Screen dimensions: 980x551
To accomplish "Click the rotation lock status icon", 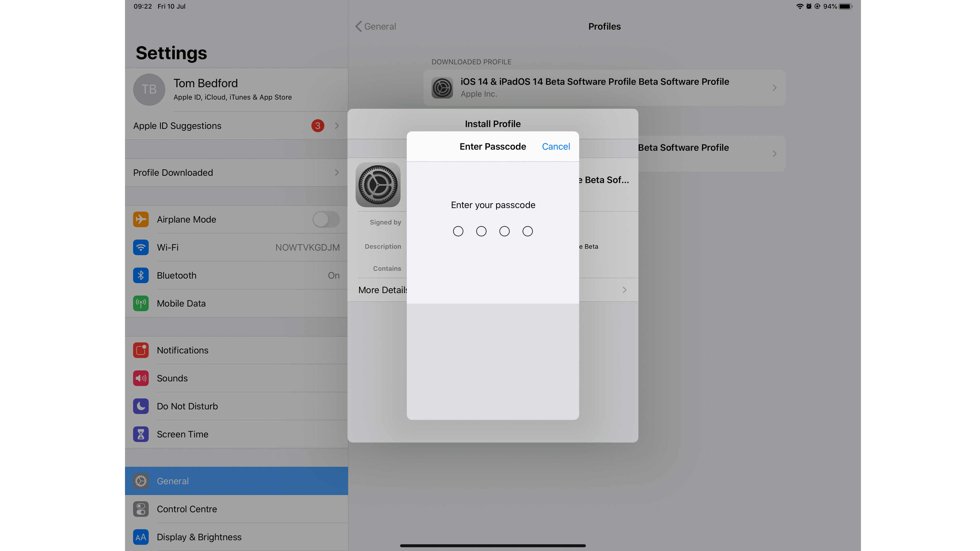I will pos(817,6).
